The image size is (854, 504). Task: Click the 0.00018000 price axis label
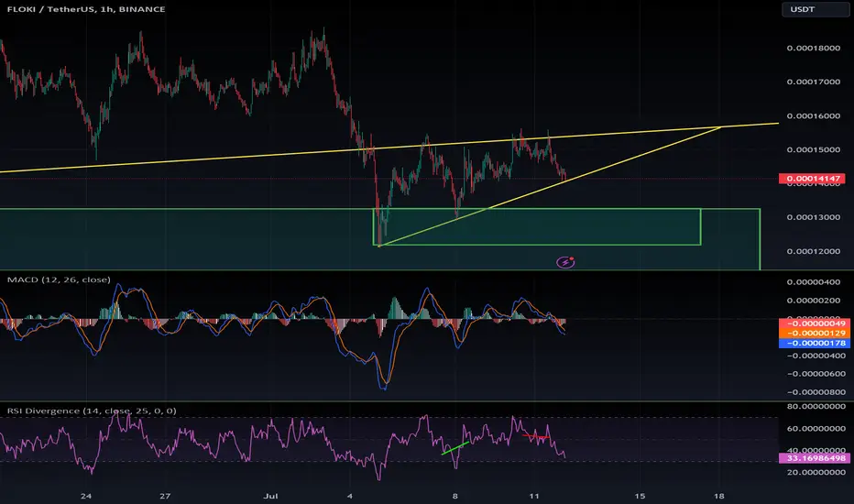[x=813, y=48]
